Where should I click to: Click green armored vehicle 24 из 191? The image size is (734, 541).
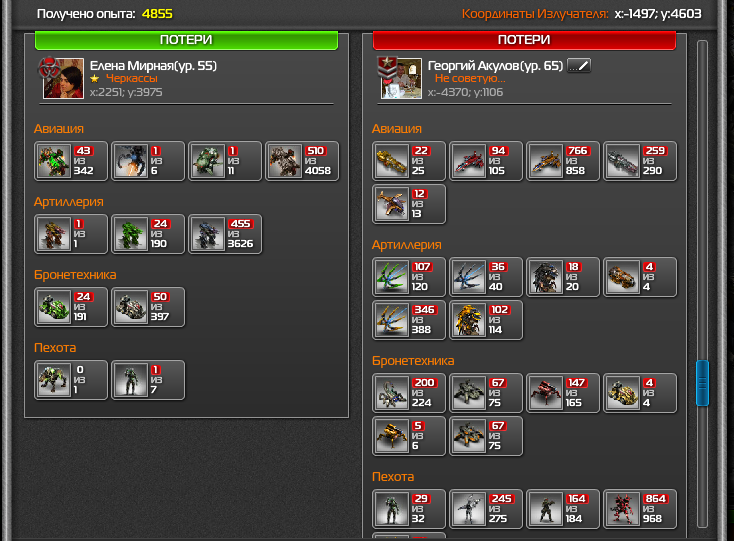click(x=71, y=307)
